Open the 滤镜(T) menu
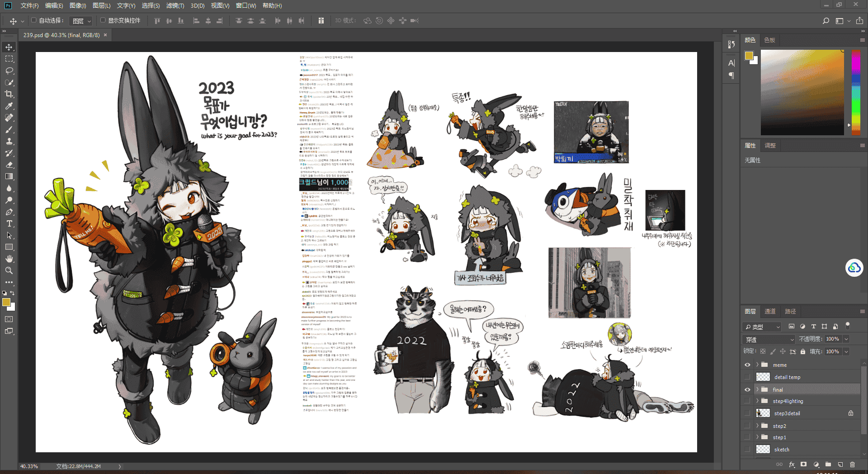Image resolution: width=868 pixels, height=474 pixels. 175,5
